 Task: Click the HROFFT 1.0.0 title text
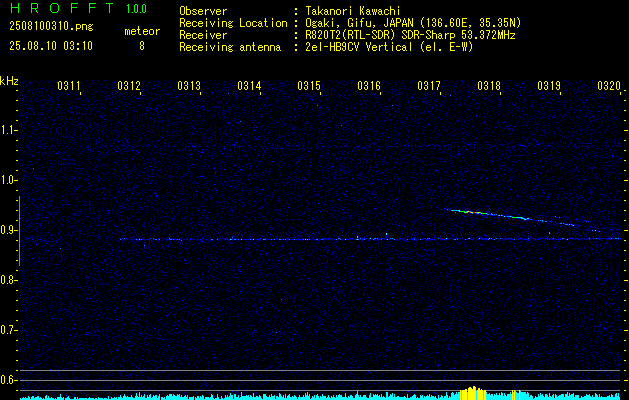(x=78, y=8)
